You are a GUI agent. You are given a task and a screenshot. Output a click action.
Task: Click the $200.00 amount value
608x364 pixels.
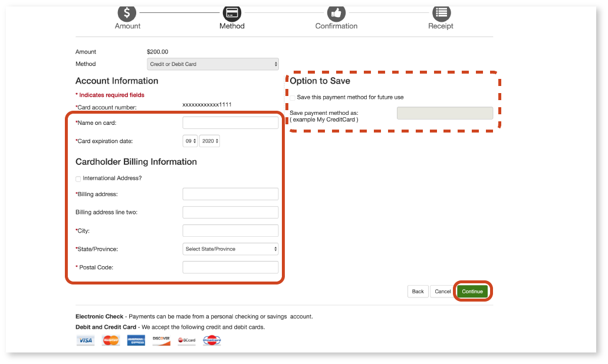pyautogui.click(x=157, y=51)
